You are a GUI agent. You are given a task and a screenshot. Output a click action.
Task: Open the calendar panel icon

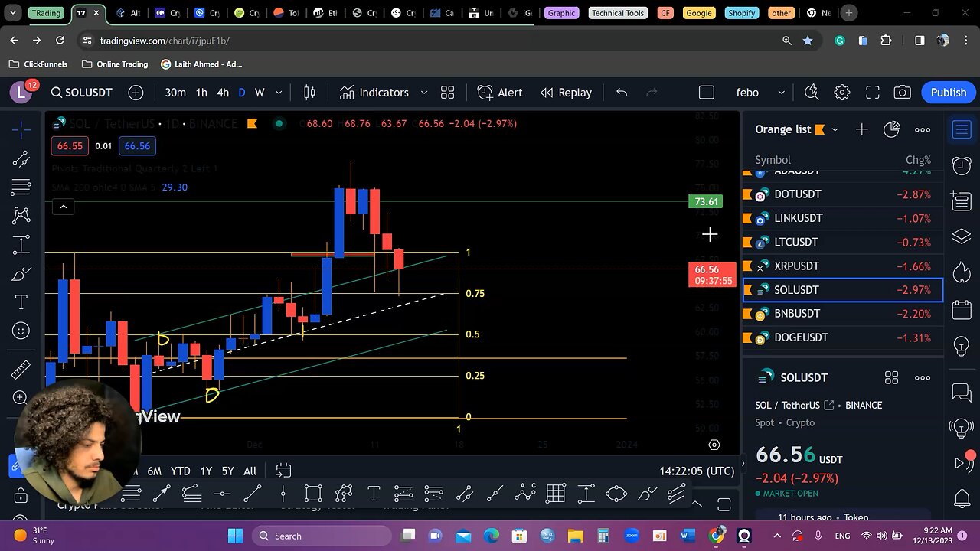click(962, 310)
